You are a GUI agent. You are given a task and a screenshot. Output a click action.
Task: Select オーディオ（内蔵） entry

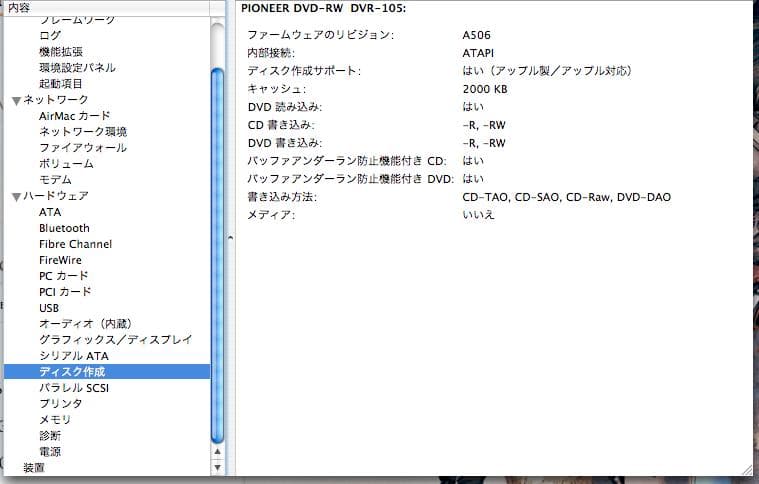(85, 323)
